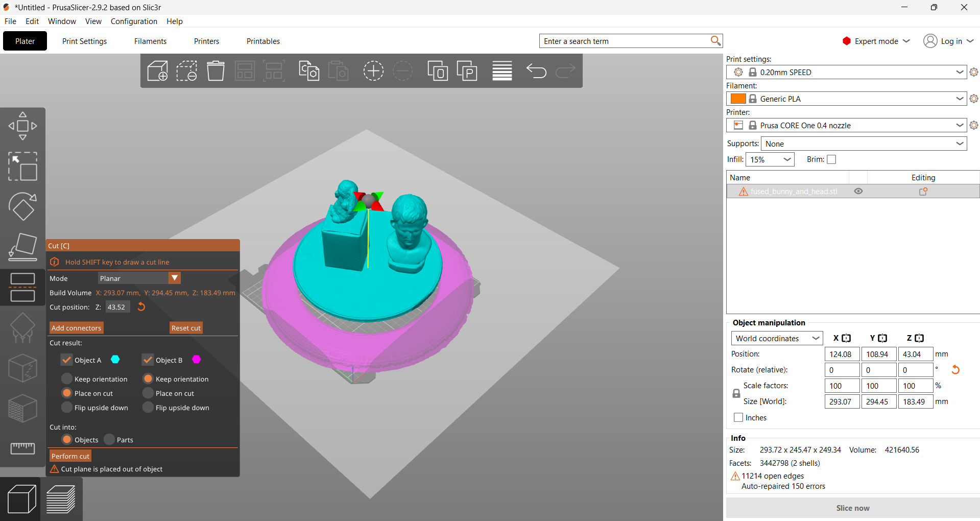The width and height of the screenshot is (980, 521).
Task: Open the Measure ruler tool
Action: [22, 448]
